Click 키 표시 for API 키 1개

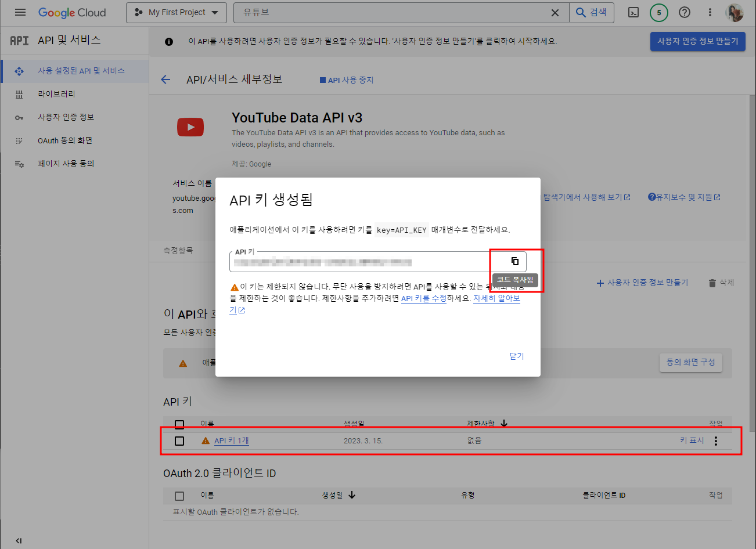coord(692,441)
